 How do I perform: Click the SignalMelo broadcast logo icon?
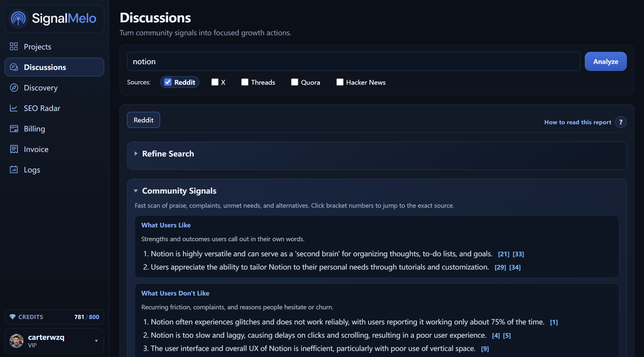[x=18, y=19]
